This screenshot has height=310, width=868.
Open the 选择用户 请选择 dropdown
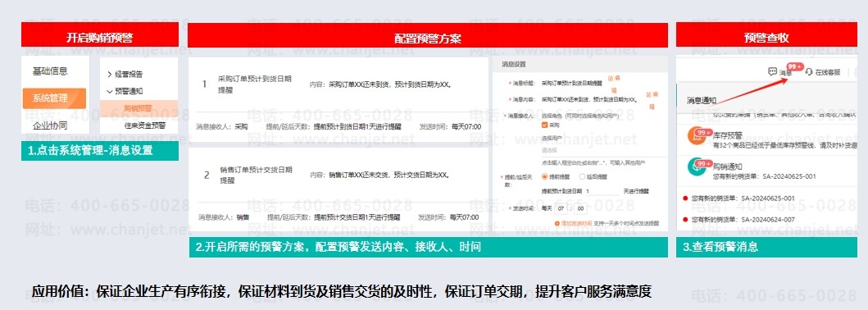(x=601, y=150)
